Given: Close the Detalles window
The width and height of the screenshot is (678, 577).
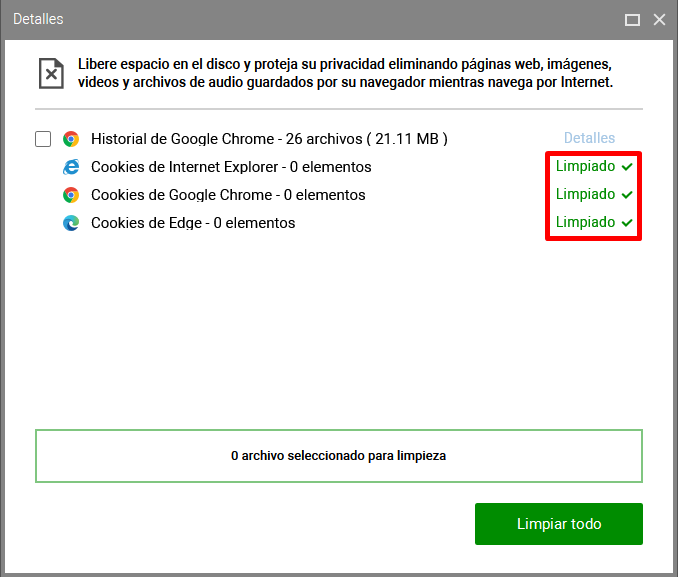Looking at the screenshot, I should point(659,19).
